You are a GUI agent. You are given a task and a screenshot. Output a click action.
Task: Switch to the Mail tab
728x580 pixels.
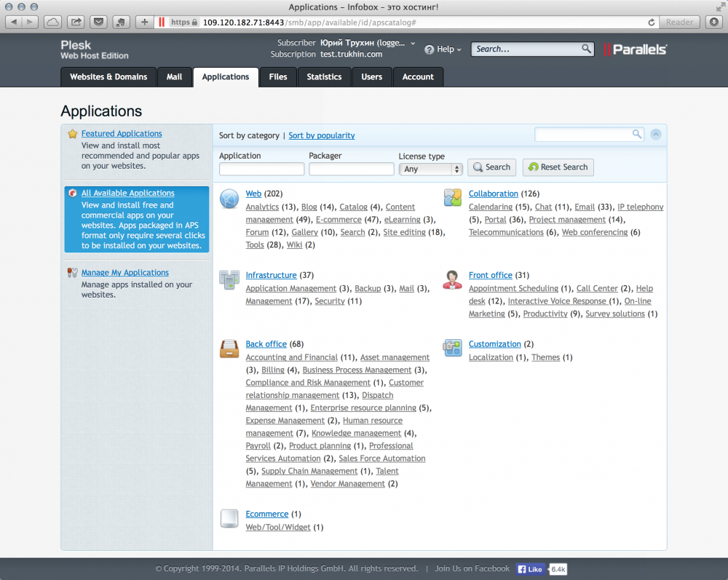point(174,77)
